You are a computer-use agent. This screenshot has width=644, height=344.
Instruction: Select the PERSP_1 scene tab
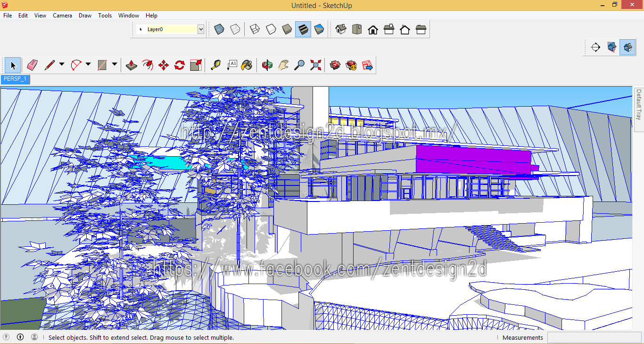[x=15, y=79]
